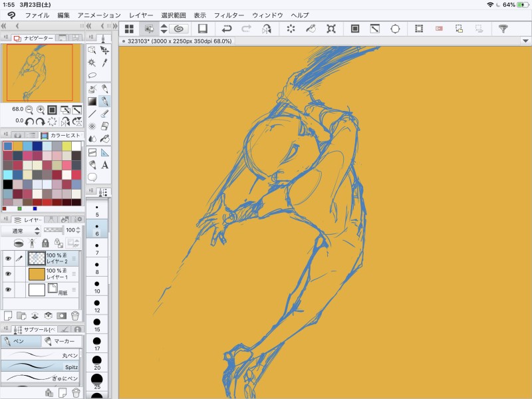Screen dimensions: 532x399
Task: Delete layer using the layer trash icon
Action: [x=75, y=315]
